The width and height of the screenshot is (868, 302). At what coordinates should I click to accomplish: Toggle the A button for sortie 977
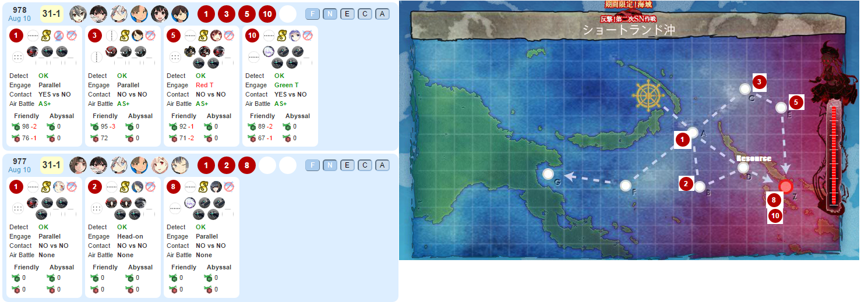(x=382, y=165)
